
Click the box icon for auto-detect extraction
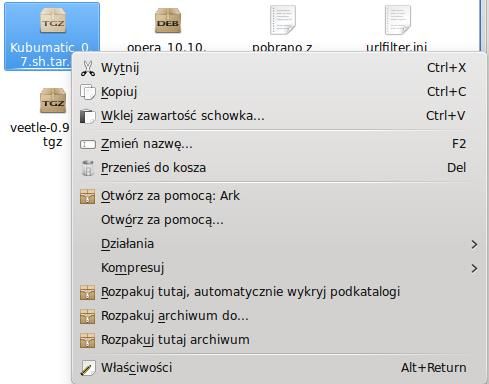[88, 292]
